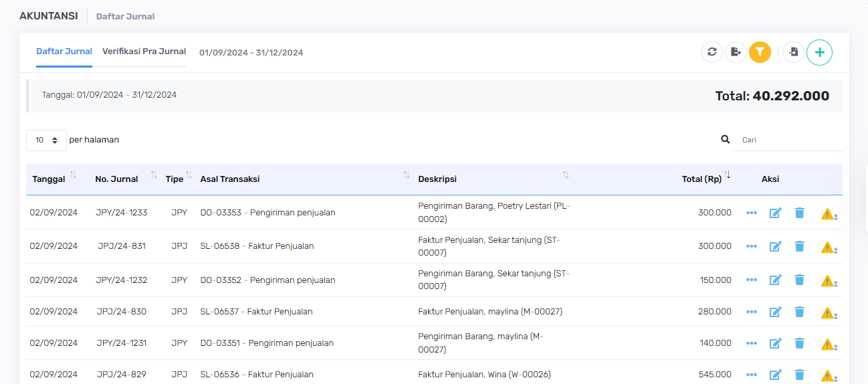Delete journal JPY/24-1232
868x384 pixels.
pyautogui.click(x=799, y=280)
